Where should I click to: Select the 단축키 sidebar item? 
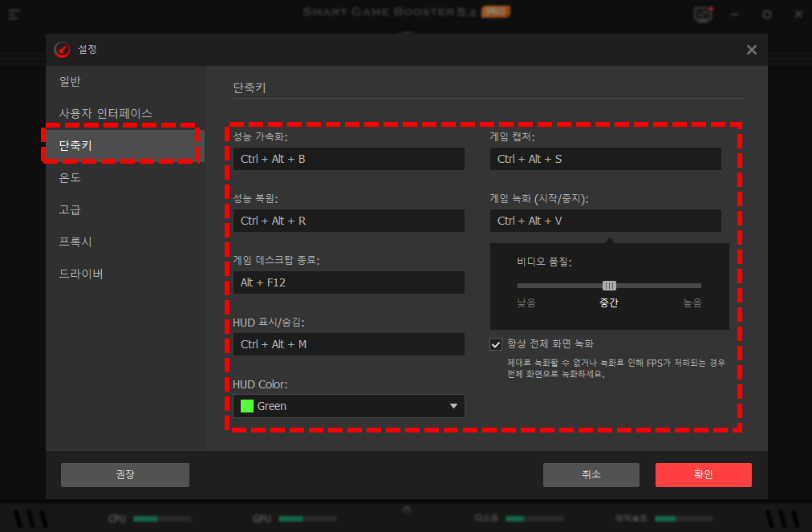click(125, 145)
